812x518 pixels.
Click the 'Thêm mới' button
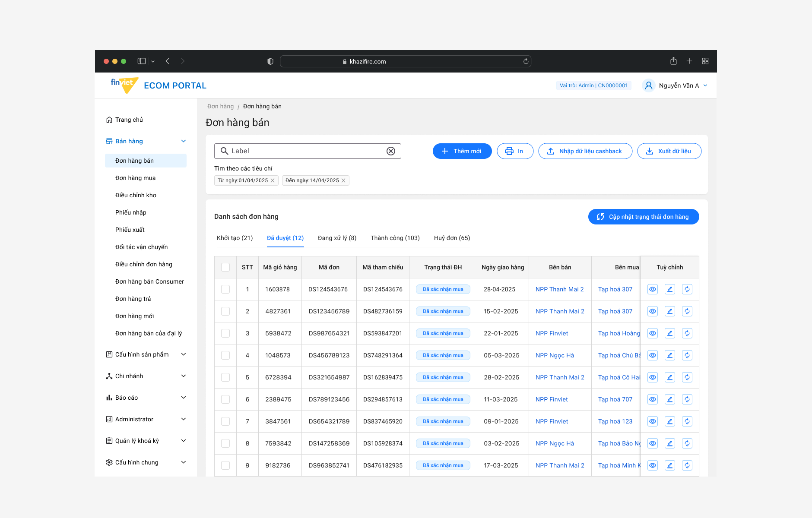[x=462, y=151]
